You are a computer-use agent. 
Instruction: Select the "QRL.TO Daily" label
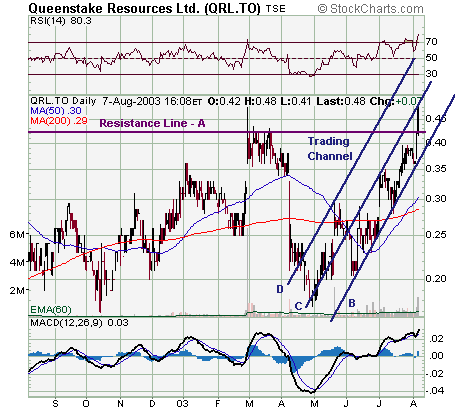[x=63, y=101]
